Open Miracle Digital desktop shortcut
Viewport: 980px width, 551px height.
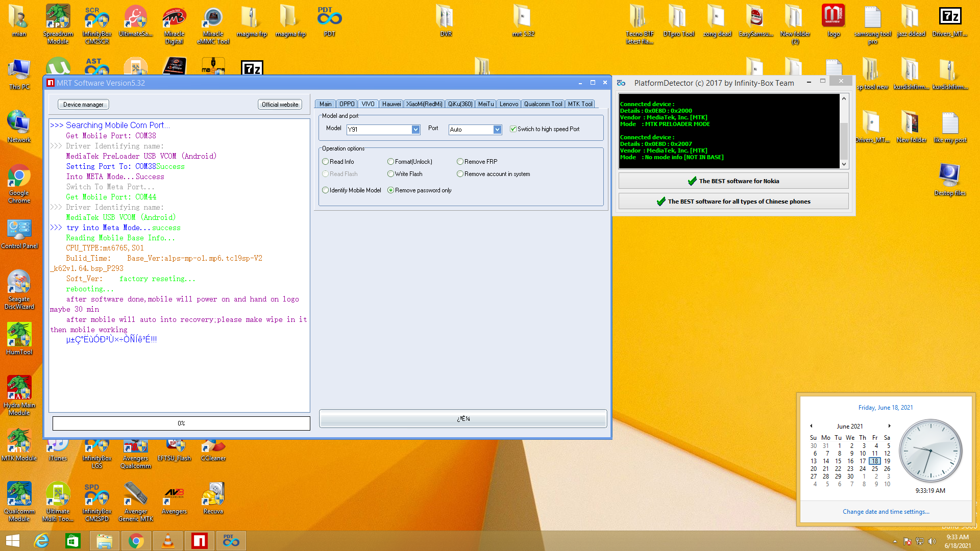pos(174,24)
